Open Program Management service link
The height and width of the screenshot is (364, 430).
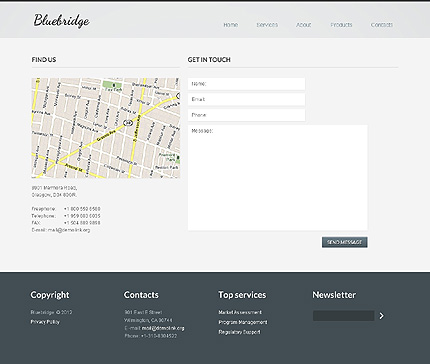(243, 322)
